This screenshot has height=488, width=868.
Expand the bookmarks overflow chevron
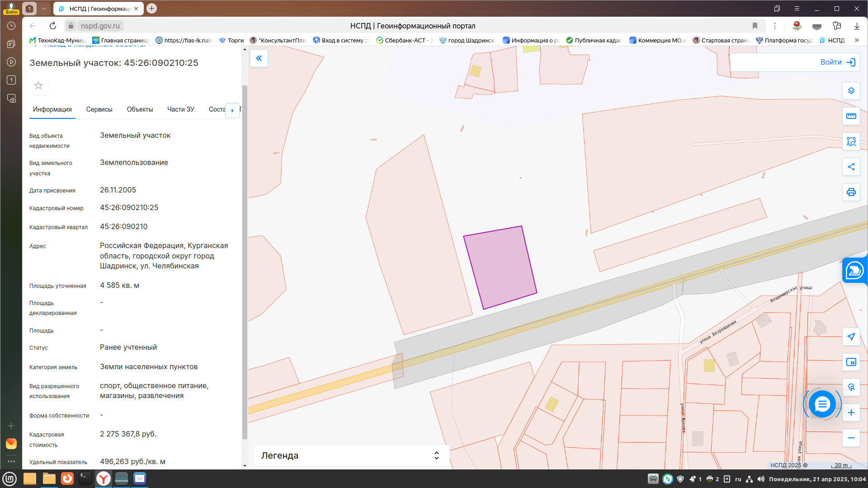pyautogui.click(x=857, y=40)
